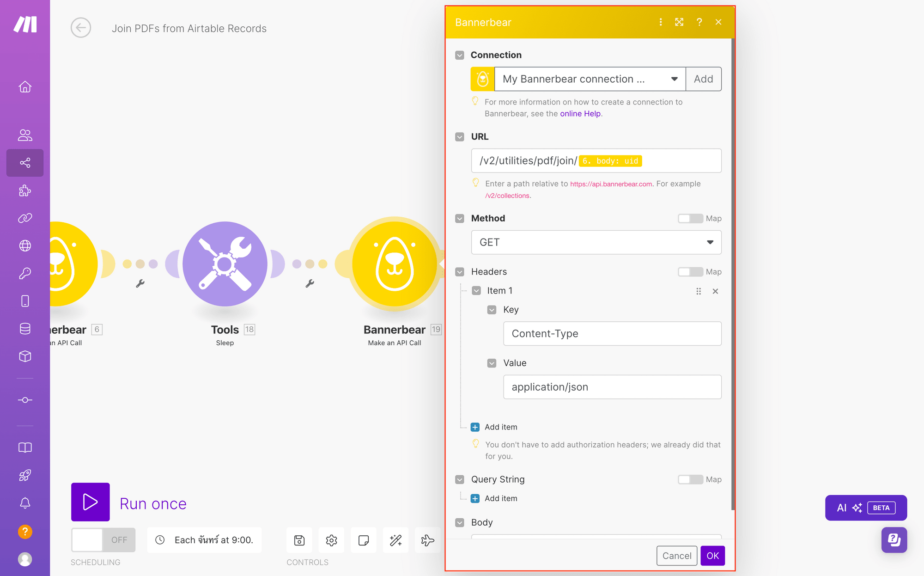924x576 pixels.
Task: Click the Save scenario disk icon
Action: tap(299, 540)
